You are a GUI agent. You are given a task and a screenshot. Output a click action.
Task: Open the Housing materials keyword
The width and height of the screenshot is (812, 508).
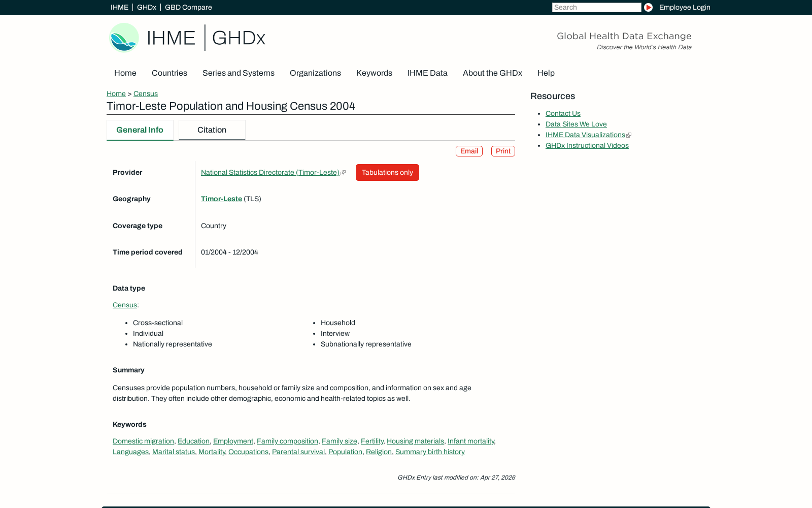[415, 441]
